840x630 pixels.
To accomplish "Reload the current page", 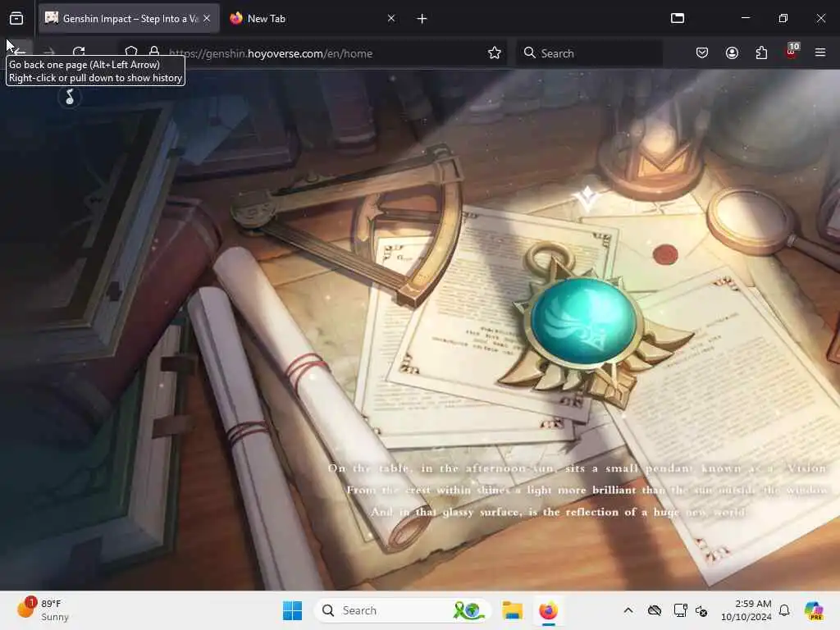I will click(x=80, y=52).
